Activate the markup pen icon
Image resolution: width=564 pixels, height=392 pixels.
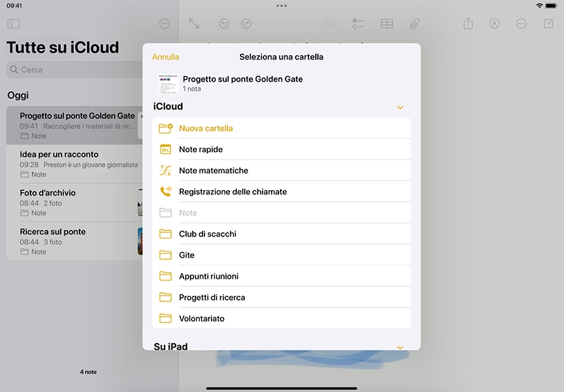coord(495,24)
